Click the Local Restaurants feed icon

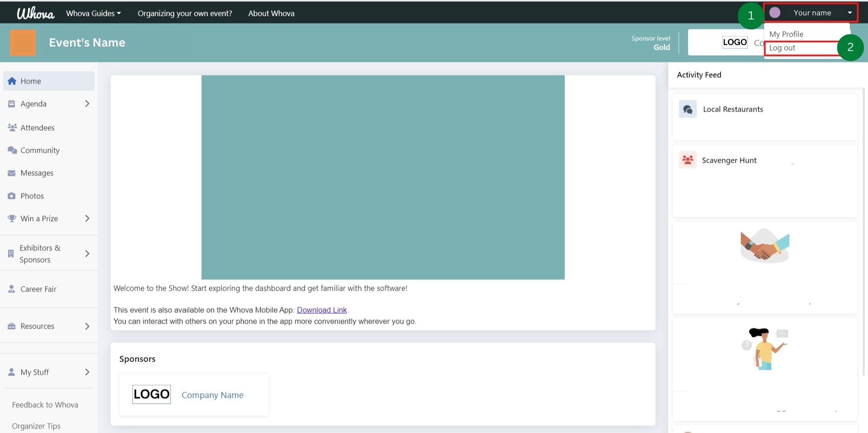coord(688,109)
